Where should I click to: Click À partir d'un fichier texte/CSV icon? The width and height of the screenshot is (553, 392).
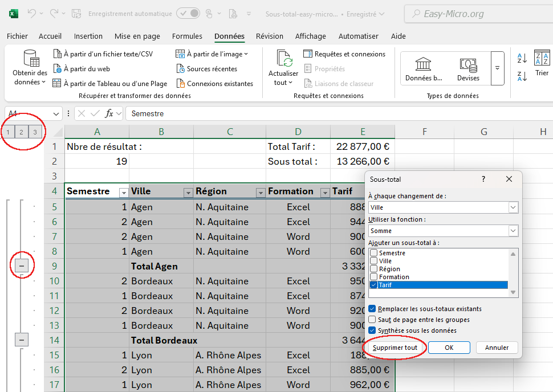coord(57,54)
